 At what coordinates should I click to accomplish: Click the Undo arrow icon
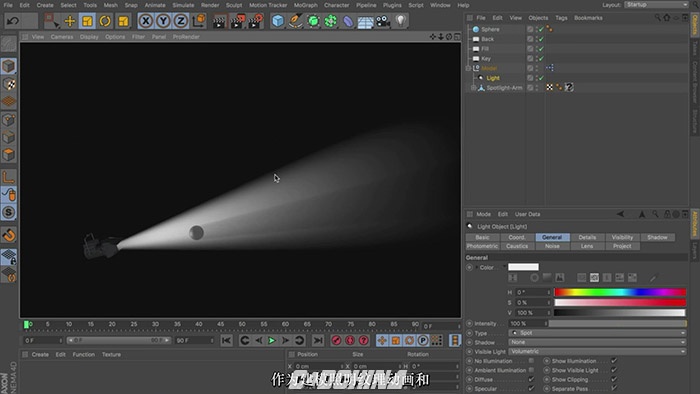pyautogui.click(x=13, y=21)
